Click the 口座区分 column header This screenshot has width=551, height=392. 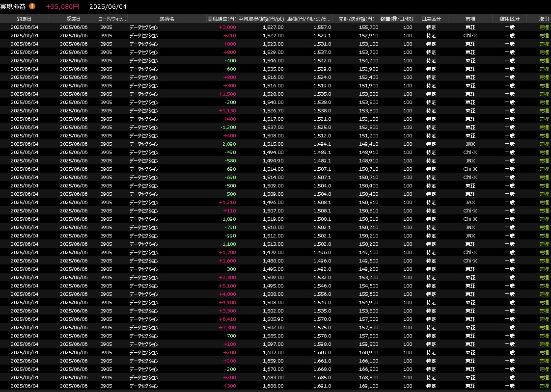tap(431, 19)
